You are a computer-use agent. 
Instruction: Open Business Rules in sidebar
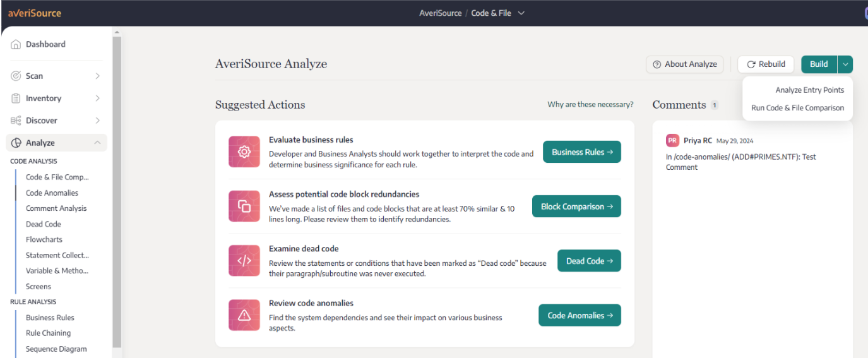50,318
